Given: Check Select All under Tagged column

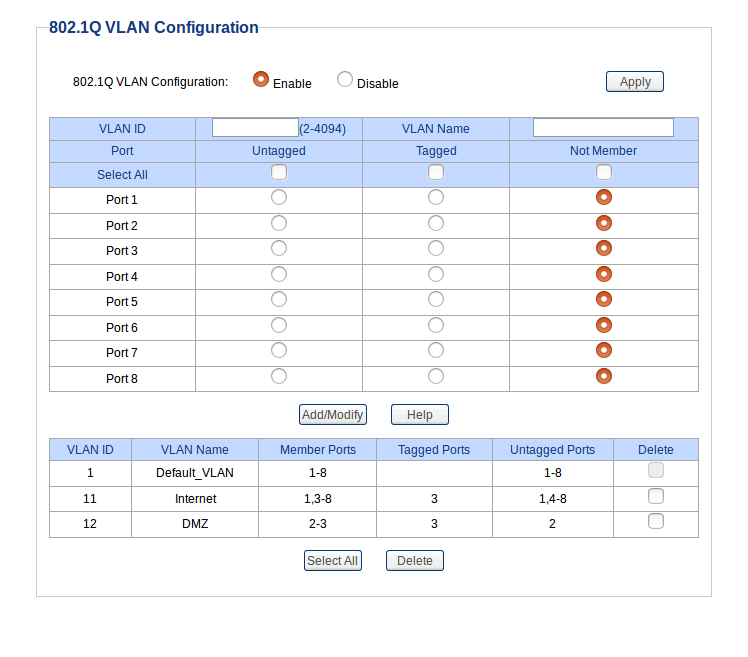Looking at the screenshot, I should coord(436,172).
